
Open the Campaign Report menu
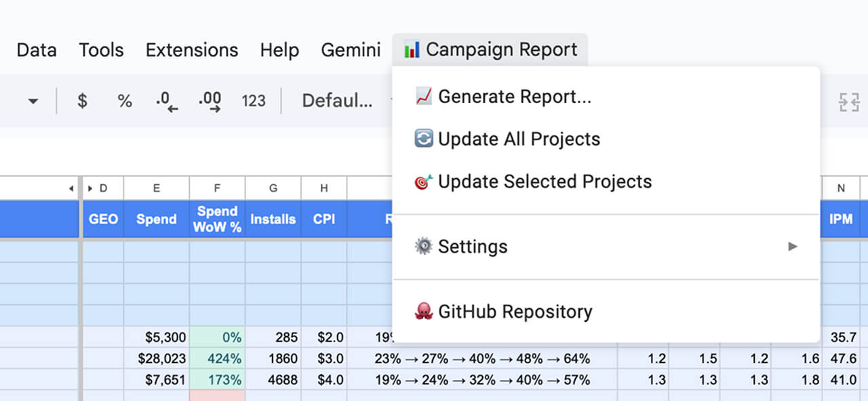tap(490, 50)
